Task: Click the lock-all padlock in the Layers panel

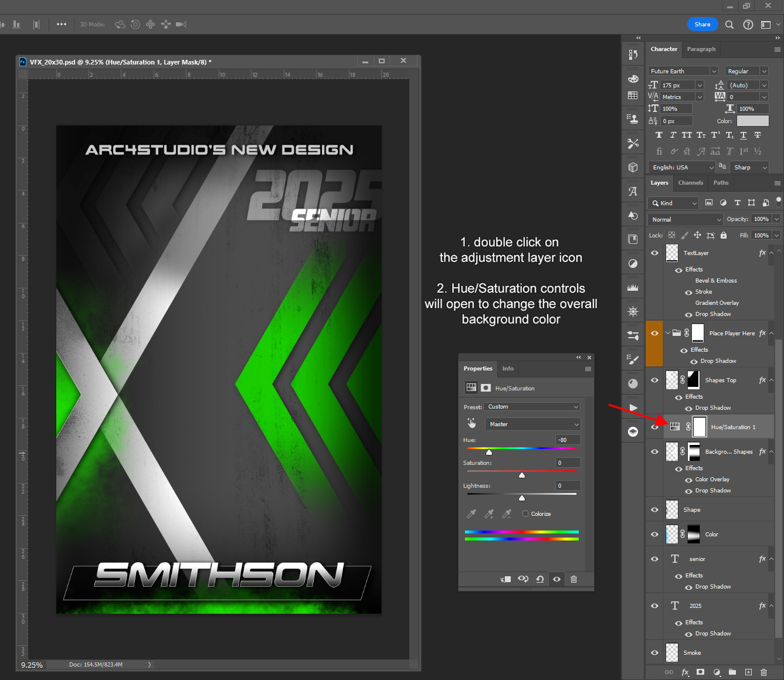Action: [x=723, y=235]
